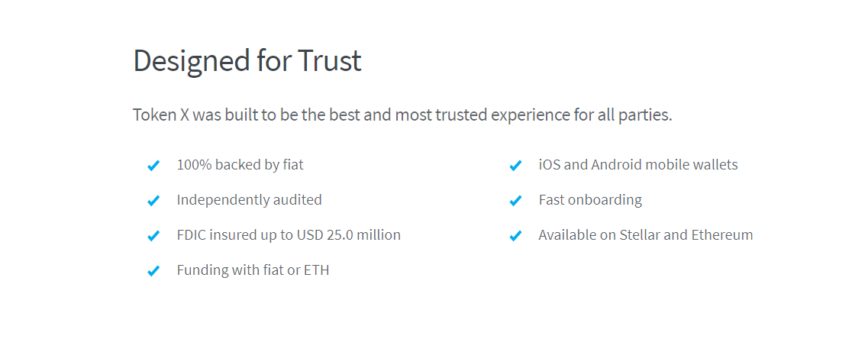Click the Token X description sentence

(402, 115)
